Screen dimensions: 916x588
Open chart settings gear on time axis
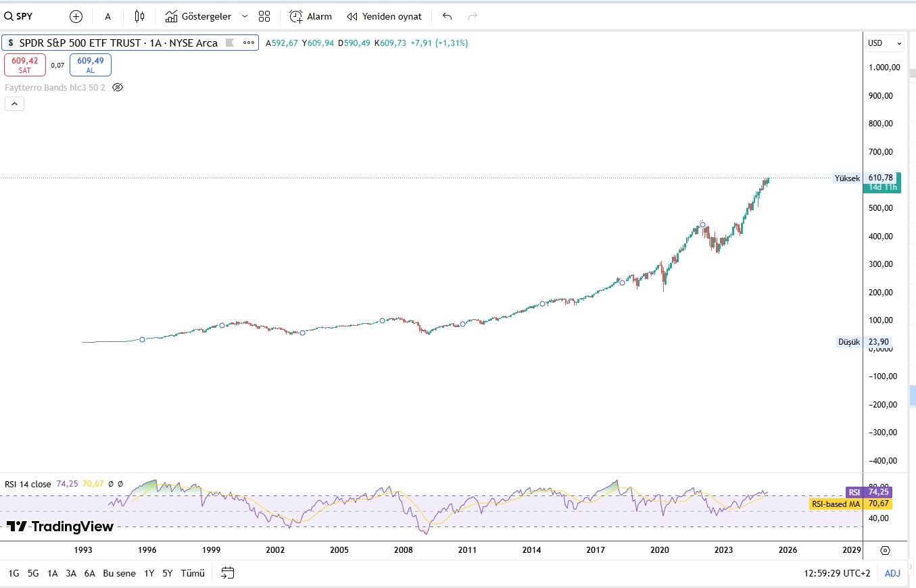coord(885,550)
